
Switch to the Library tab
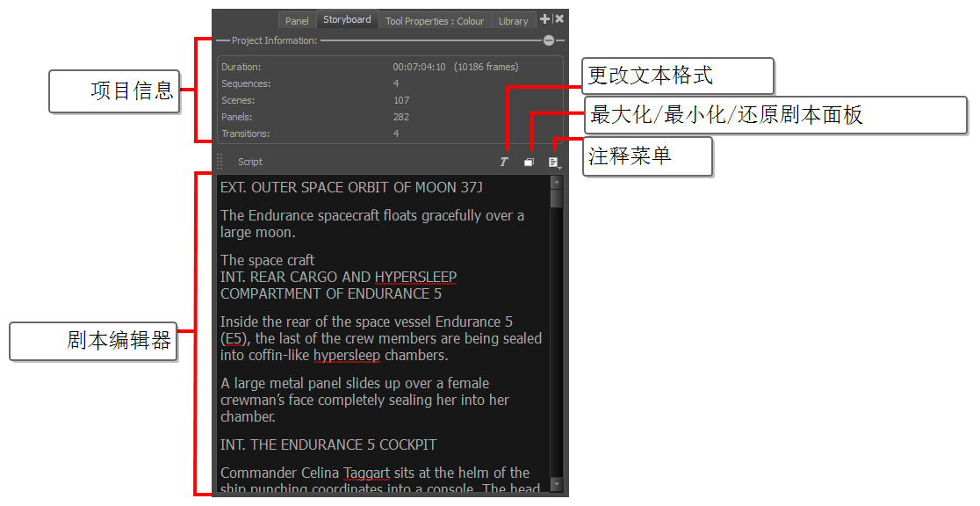coord(513,21)
